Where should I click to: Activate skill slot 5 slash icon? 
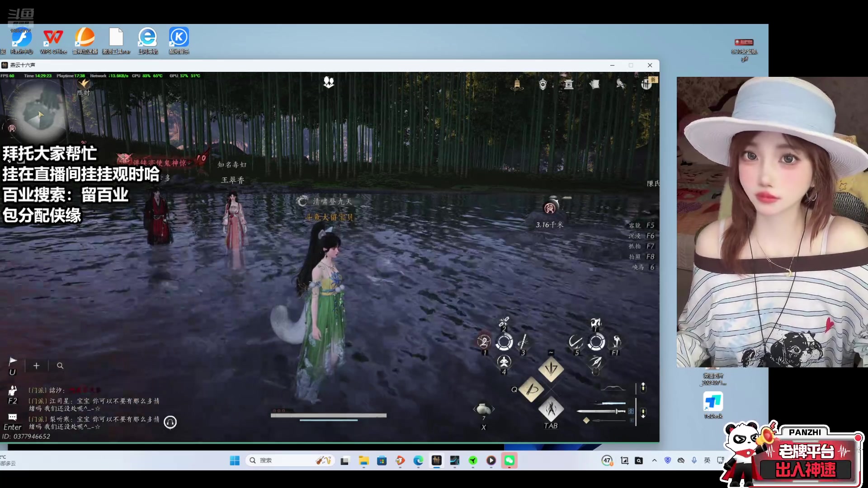click(x=576, y=342)
